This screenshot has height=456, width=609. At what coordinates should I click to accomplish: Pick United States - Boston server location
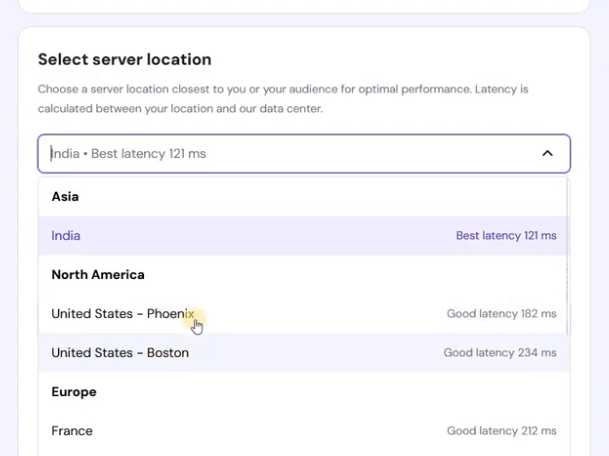point(120,353)
